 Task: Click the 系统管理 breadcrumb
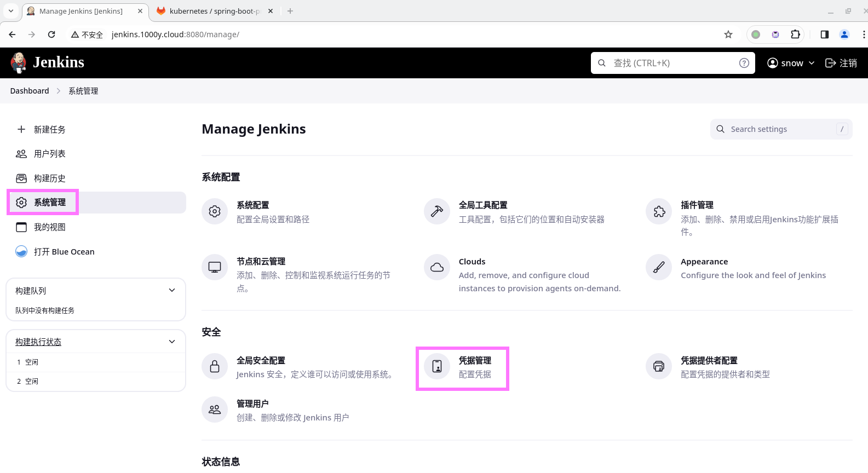[x=83, y=91]
